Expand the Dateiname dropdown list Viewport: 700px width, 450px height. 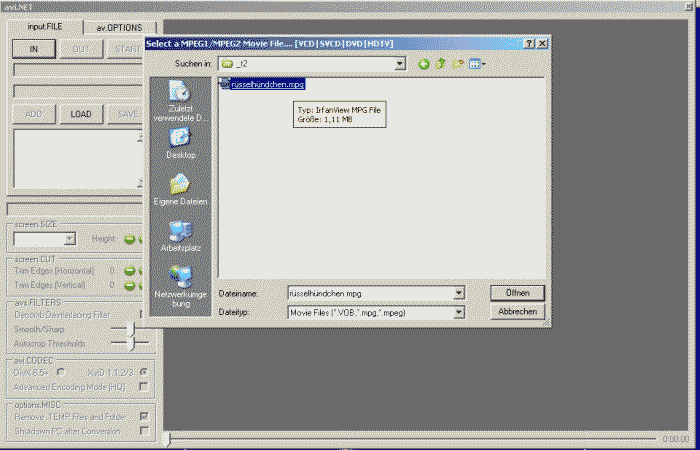click(458, 293)
